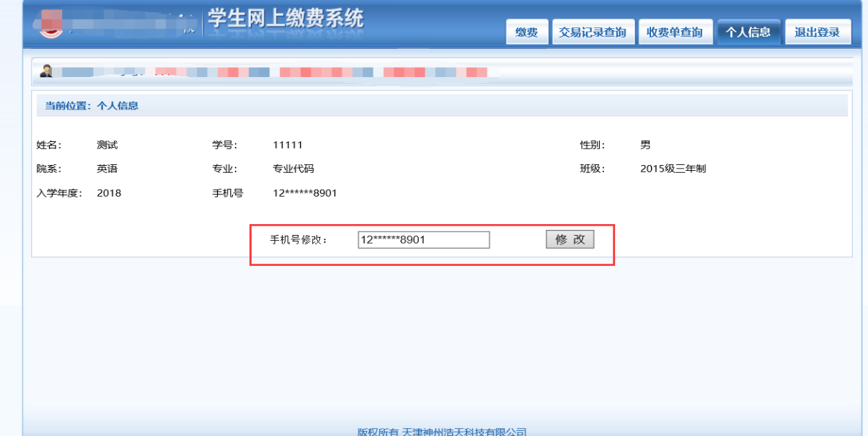This screenshot has height=436, width=868.
Task: Select the 个人信息 tab
Action: click(748, 32)
